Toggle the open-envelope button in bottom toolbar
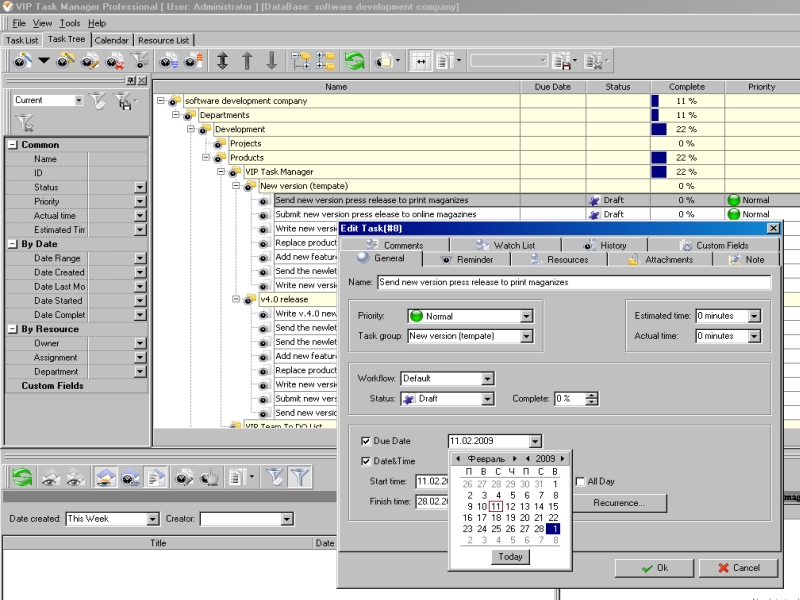800x600 pixels. (105, 478)
